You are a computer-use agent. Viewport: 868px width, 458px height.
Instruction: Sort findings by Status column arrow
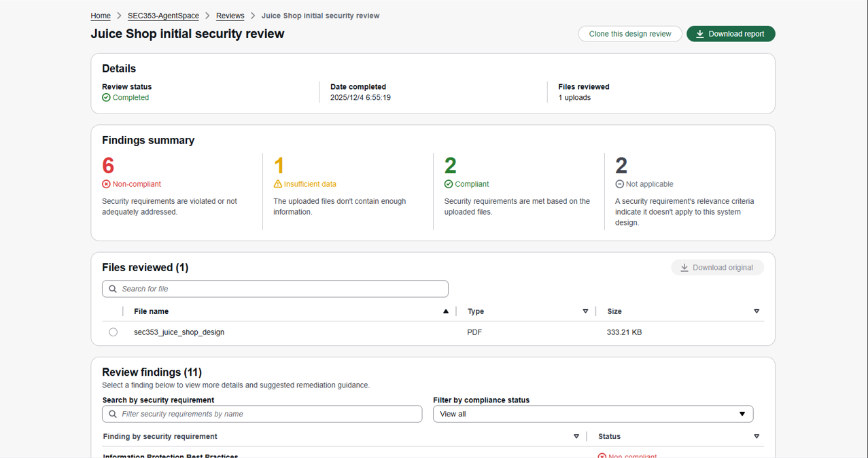(x=757, y=436)
